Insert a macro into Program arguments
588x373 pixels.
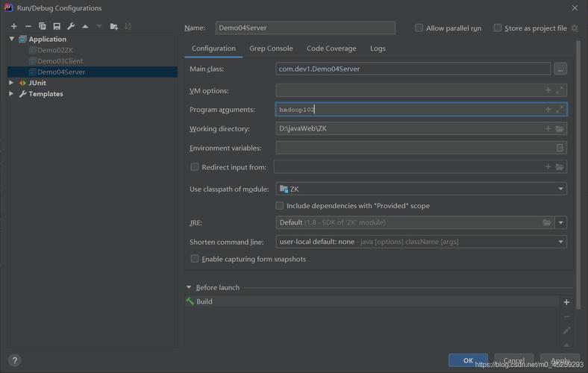548,110
